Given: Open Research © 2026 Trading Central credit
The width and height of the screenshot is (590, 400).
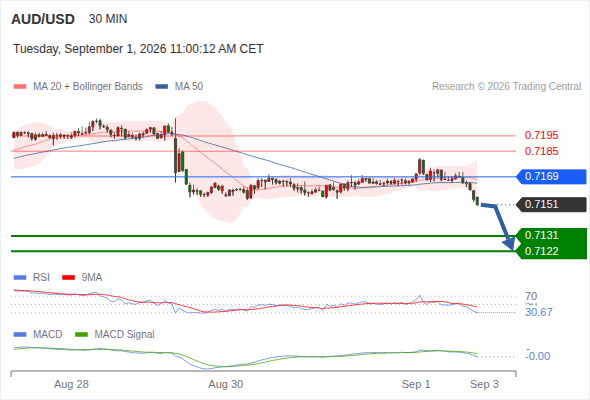Looking at the screenshot, I should 506,87.
